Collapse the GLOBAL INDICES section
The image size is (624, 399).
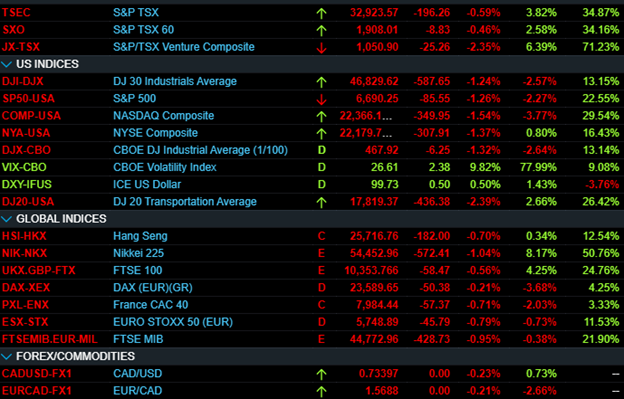[7, 219]
